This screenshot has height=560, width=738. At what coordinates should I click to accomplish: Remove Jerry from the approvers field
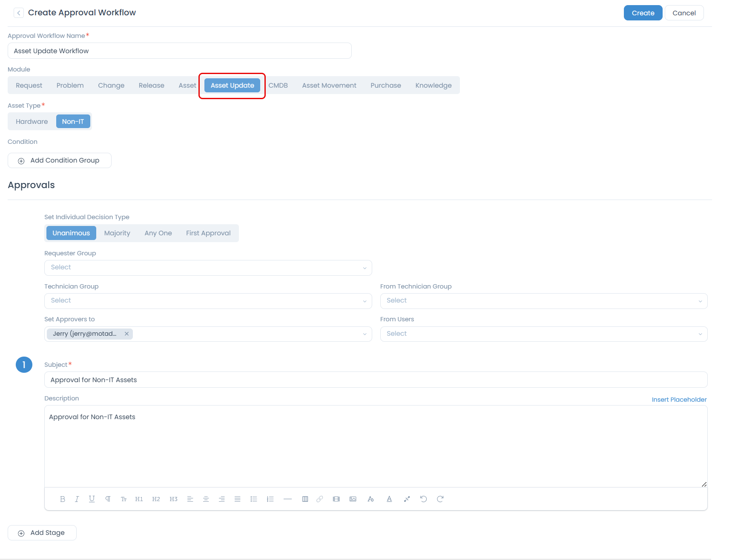(x=127, y=334)
